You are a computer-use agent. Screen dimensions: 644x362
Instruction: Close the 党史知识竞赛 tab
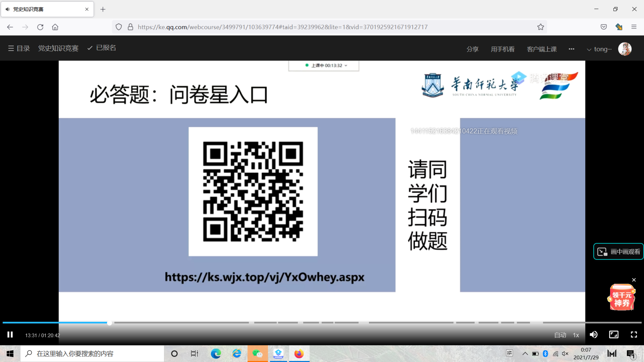(87, 9)
